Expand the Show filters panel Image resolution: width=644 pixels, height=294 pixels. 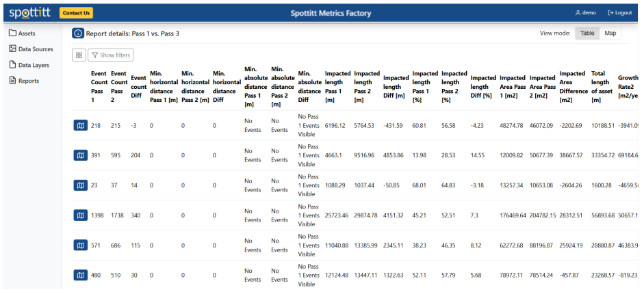coord(110,55)
